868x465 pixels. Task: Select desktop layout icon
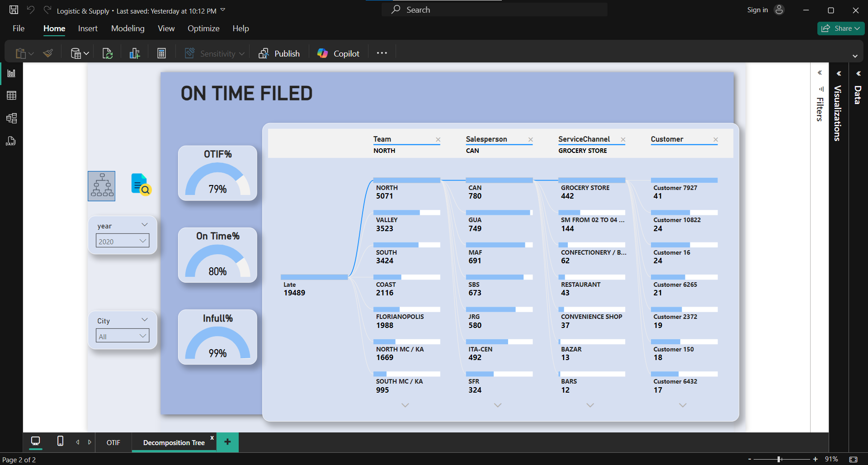[x=36, y=441]
